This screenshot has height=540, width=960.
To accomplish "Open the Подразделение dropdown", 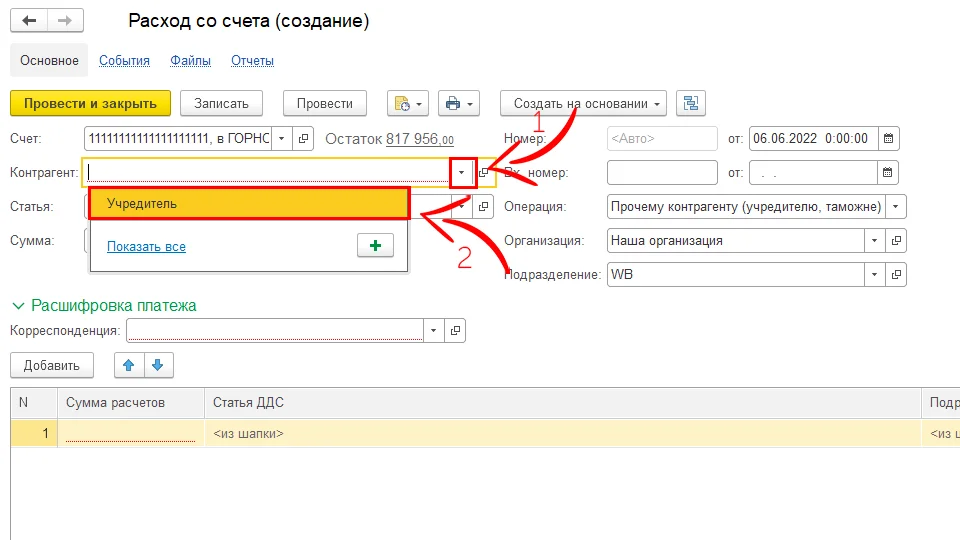I will 874,274.
